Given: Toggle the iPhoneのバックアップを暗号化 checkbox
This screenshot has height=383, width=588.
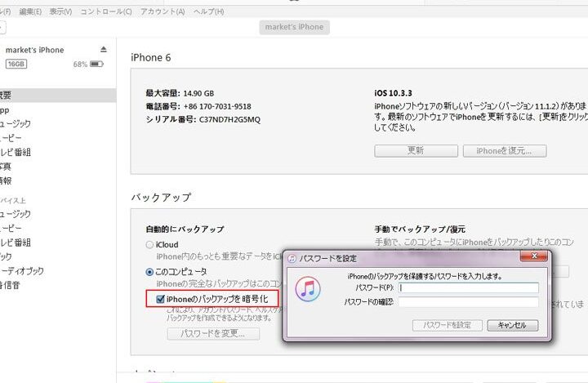Looking at the screenshot, I should pos(160,299).
